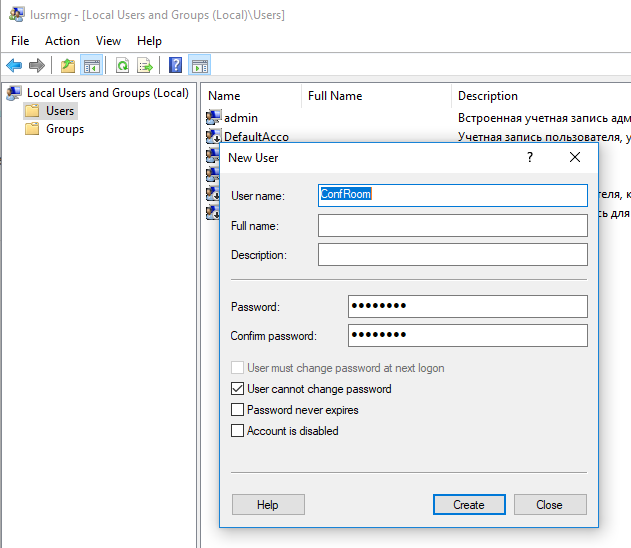This screenshot has width=631, height=548.
Task: Click the DefaultAcco user account icon
Action: pyautogui.click(x=214, y=136)
